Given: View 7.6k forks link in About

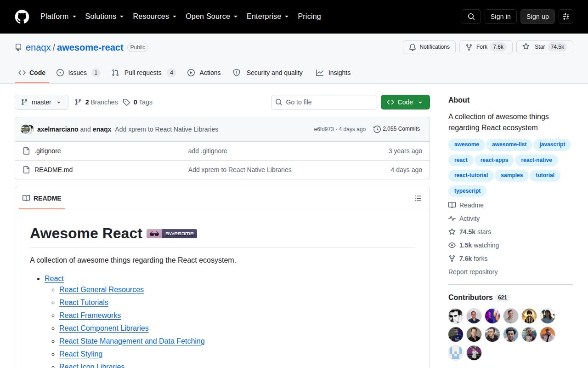Looking at the screenshot, I should (x=468, y=259).
